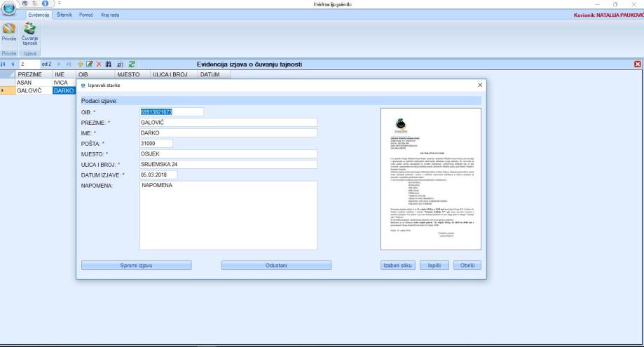This screenshot has width=644, height=347.
Task: Sort by MJESTO column header
Action: click(x=132, y=74)
